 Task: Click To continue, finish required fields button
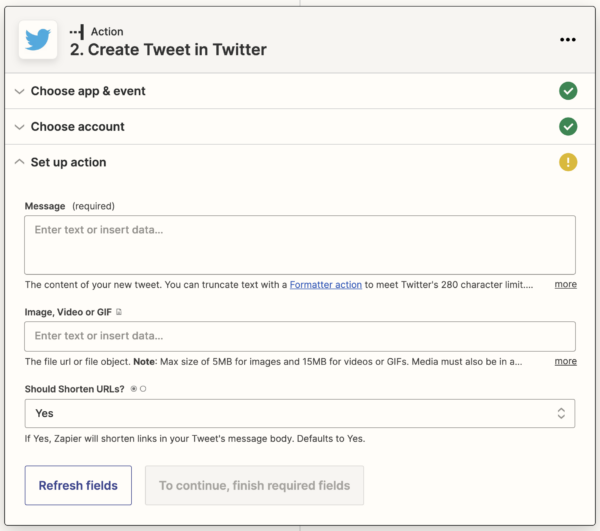(254, 485)
